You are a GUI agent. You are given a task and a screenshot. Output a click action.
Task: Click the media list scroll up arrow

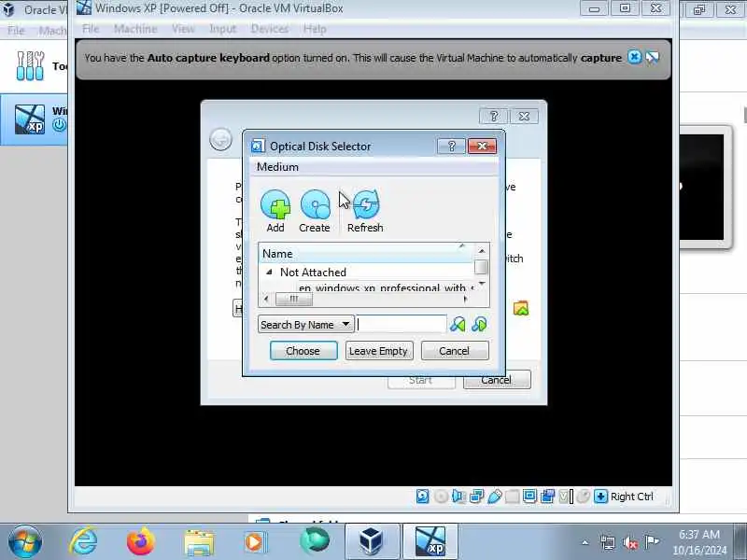[482, 250]
